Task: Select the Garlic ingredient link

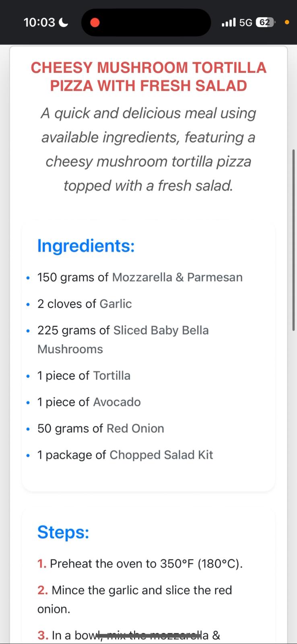Action: (115, 304)
